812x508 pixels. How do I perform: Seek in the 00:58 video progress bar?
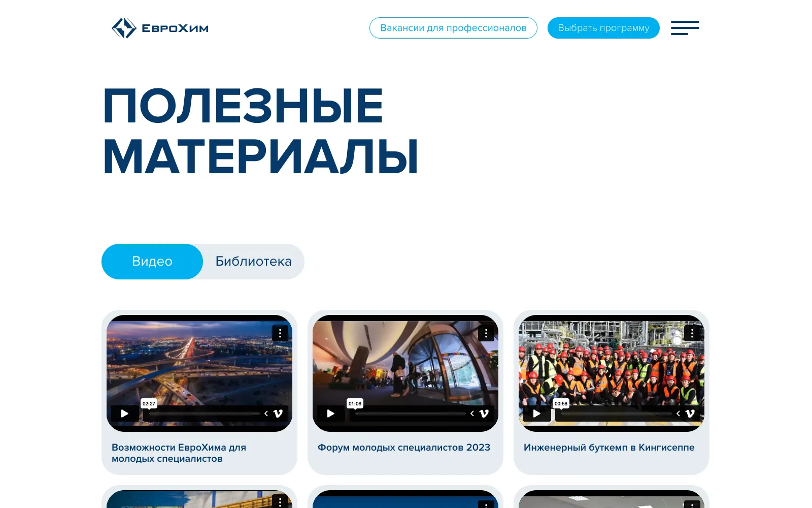click(x=616, y=414)
